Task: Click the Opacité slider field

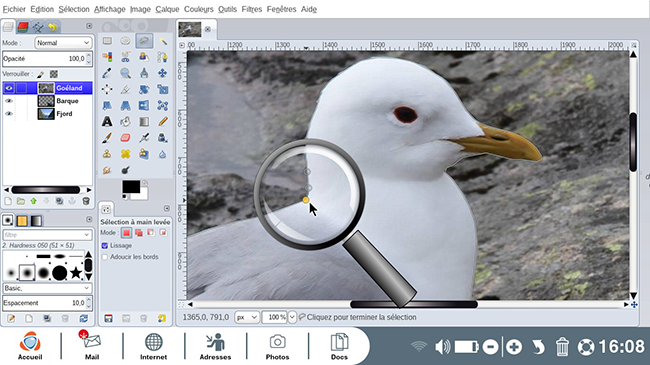Action: coord(47,58)
